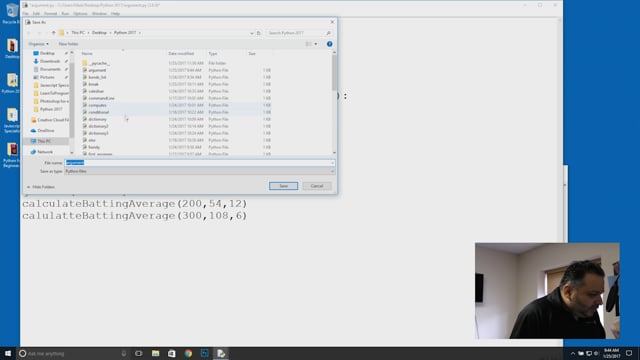Open File Explorer from the taskbar

[x=156, y=353]
